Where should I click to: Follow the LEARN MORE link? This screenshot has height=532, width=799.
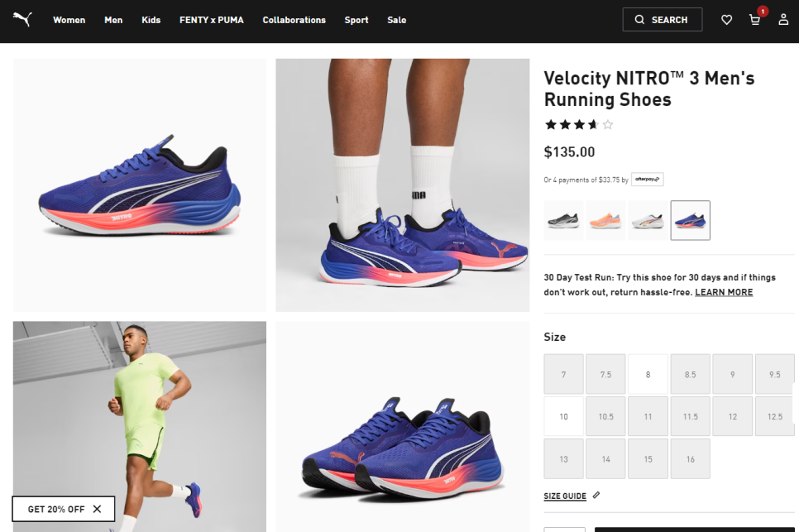tap(724, 292)
